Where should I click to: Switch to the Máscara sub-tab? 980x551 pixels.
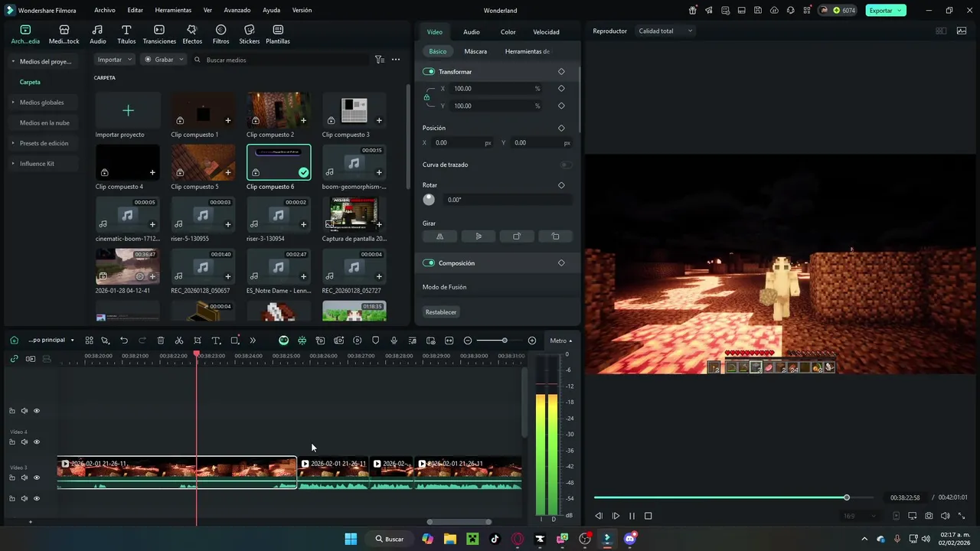click(x=475, y=51)
